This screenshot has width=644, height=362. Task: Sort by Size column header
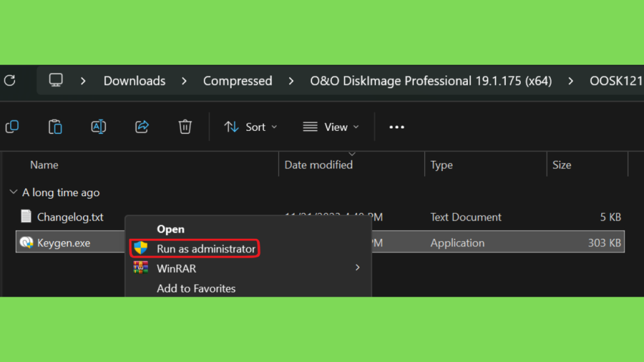coord(562,165)
